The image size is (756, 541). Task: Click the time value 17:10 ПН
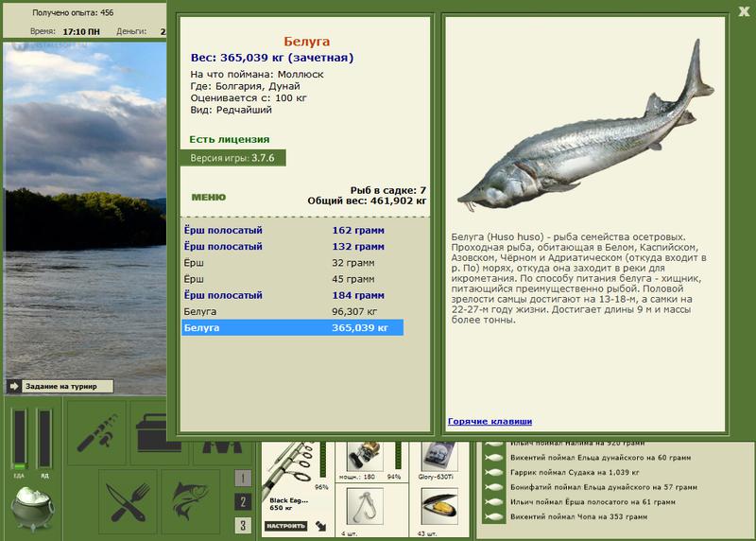[81, 32]
